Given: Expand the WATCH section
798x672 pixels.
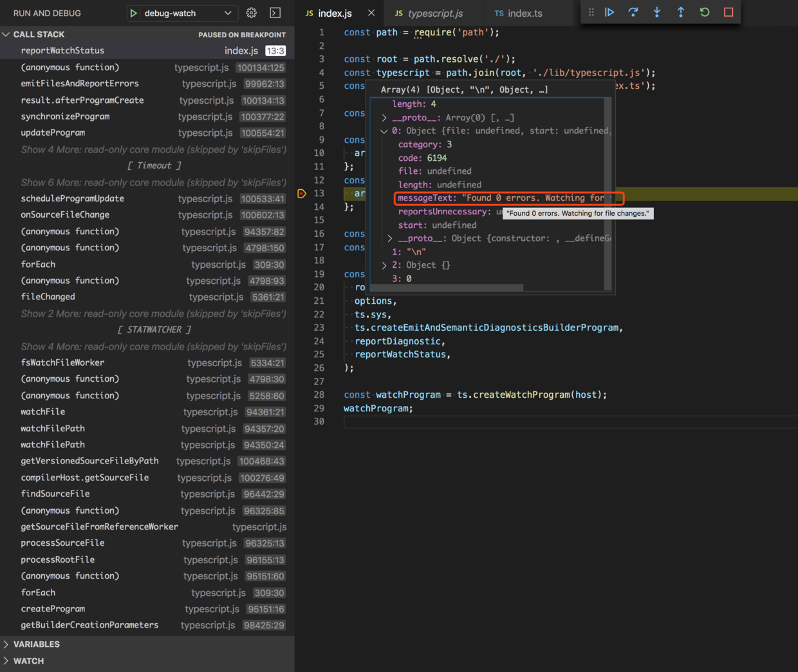Looking at the screenshot, I should [x=28, y=661].
